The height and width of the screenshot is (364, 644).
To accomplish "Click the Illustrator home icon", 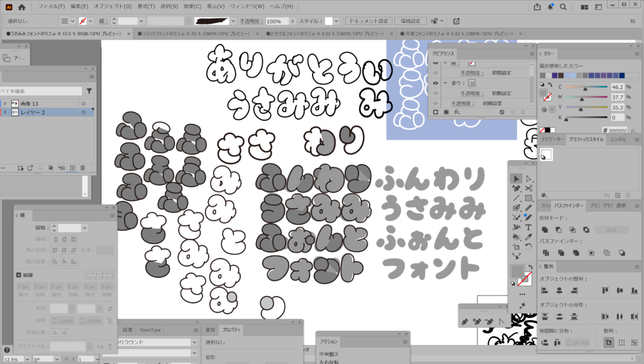I will pyautogui.click(x=21, y=7).
